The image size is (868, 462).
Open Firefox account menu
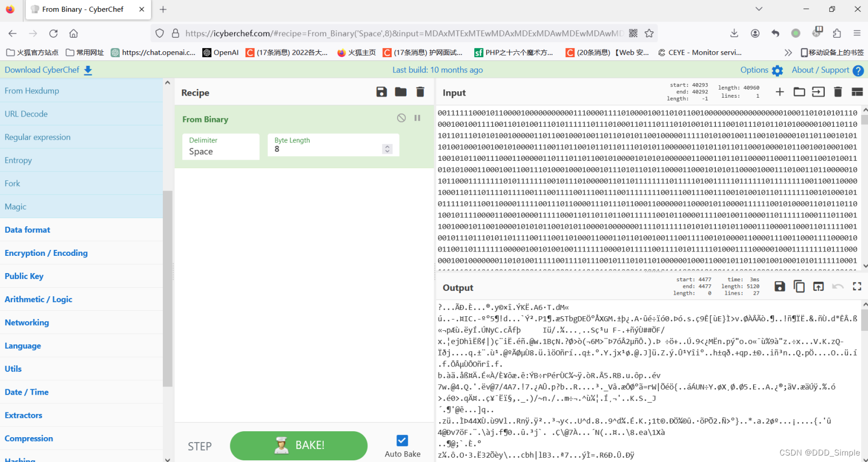755,33
